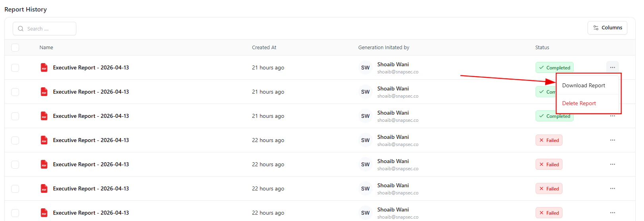Click the sliders icon on the Columns button
The height and width of the screenshot is (221, 644).
pos(596,28)
